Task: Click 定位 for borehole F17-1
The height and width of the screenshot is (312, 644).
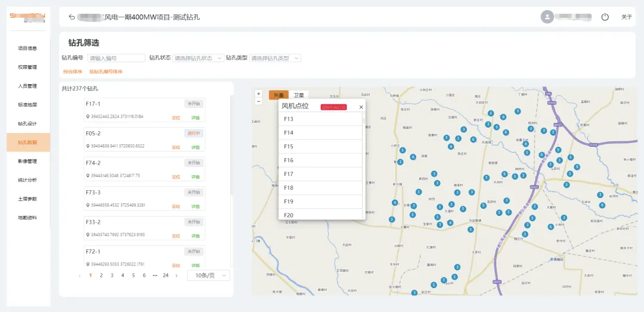Action: point(176,118)
